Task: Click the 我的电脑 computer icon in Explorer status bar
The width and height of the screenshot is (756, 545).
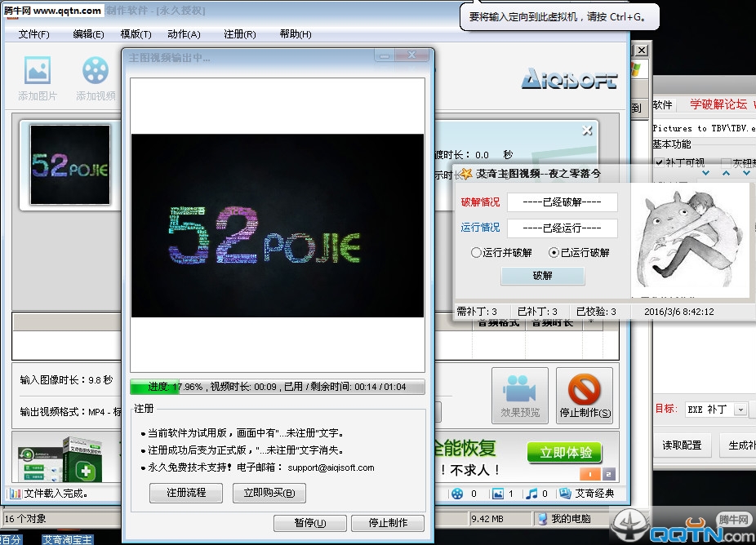Action: click(542, 519)
